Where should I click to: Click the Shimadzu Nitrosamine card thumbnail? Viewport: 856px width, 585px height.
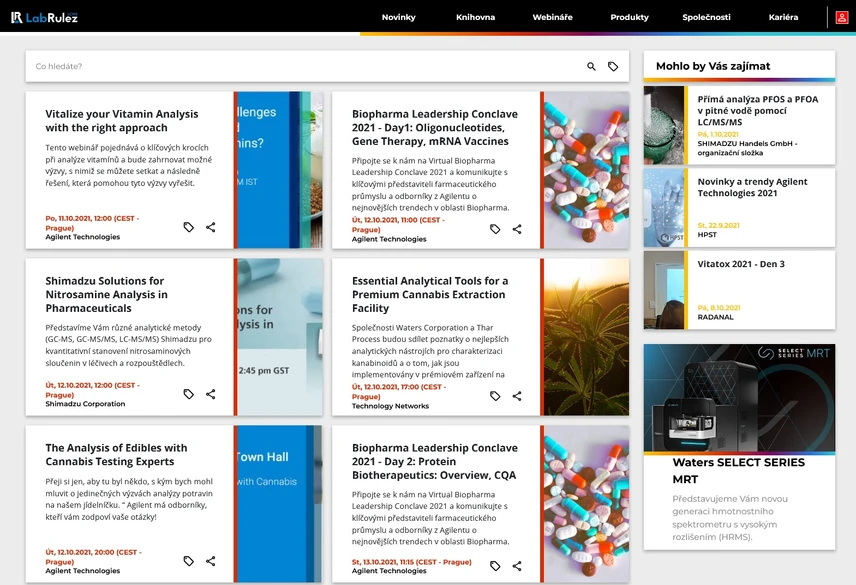[280, 337]
